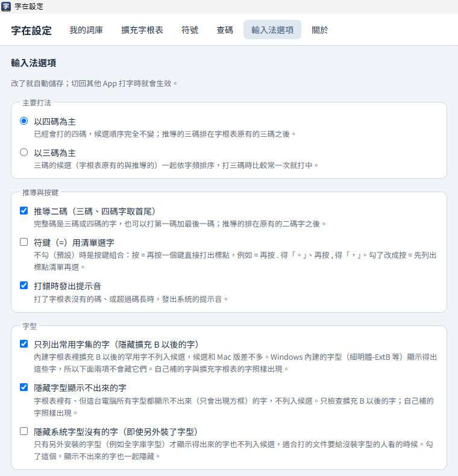Click description starting 三碼的候選
The width and height of the screenshot is (458, 476).
[177, 165]
